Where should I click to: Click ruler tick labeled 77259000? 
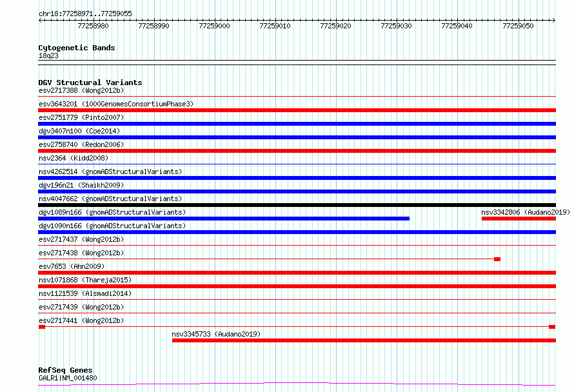[x=214, y=26]
